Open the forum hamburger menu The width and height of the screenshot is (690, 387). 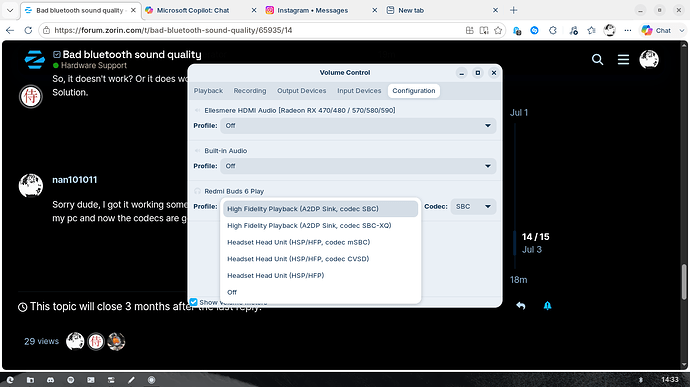(x=623, y=59)
